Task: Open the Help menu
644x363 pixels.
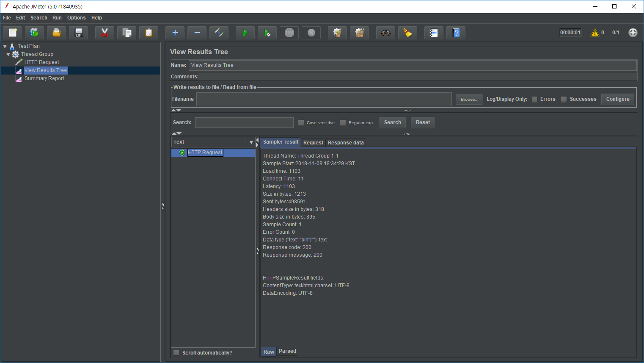Action: (x=96, y=18)
